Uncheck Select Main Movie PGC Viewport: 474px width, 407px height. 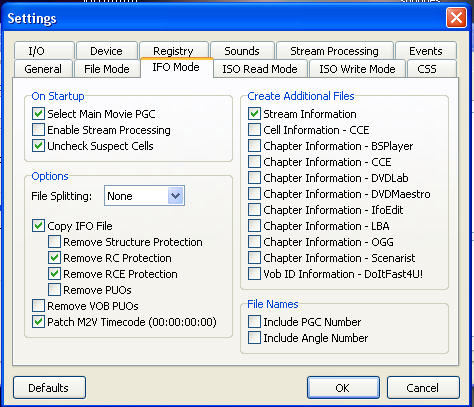point(38,114)
